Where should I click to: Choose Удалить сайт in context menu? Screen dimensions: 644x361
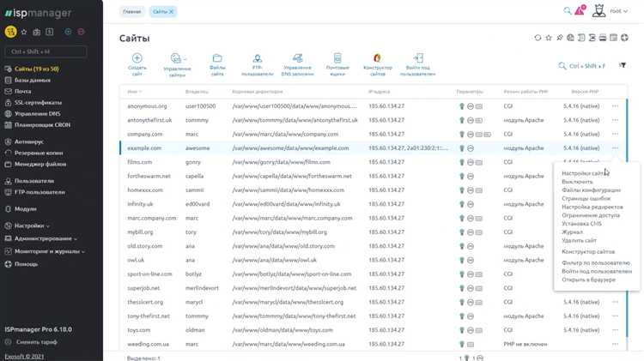579,240
